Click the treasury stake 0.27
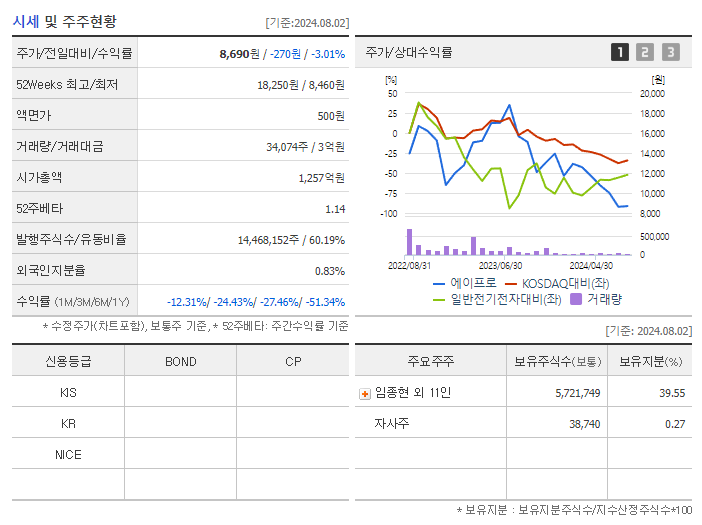Viewport: 702px width, 525px height. pyautogui.click(x=675, y=424)
